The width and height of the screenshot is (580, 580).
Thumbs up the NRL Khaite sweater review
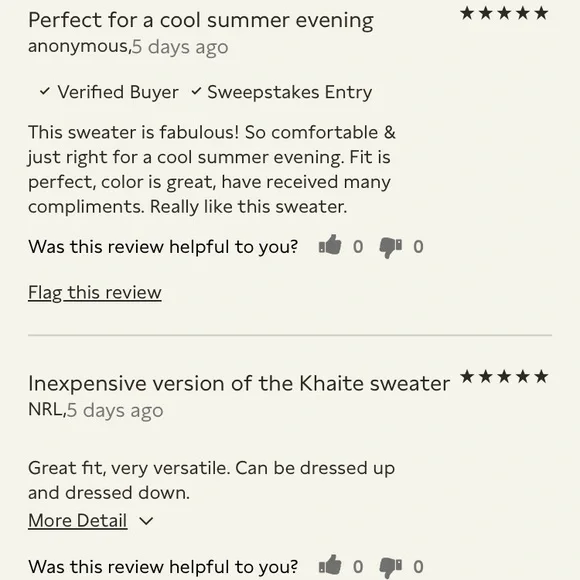coord(330,565)
